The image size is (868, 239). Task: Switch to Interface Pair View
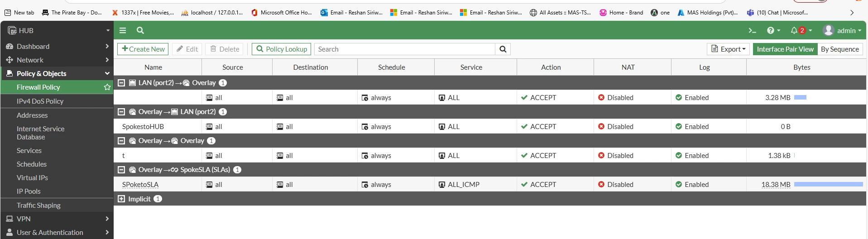(785, 49)
